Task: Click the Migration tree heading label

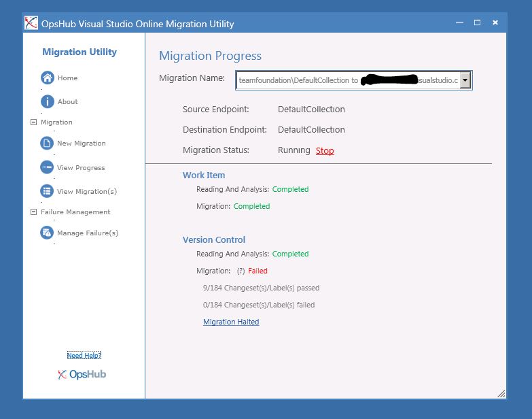Action: (x=56, y=122)
